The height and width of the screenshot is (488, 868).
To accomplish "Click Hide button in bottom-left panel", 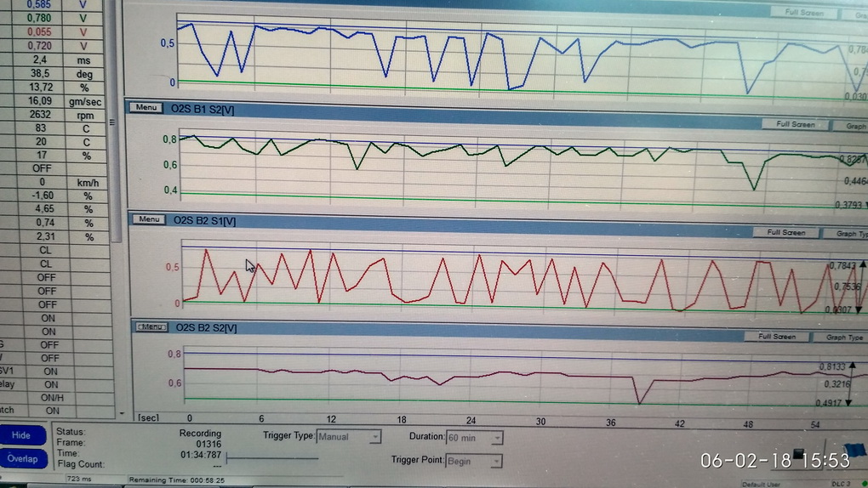I will [x=21, y=435].
